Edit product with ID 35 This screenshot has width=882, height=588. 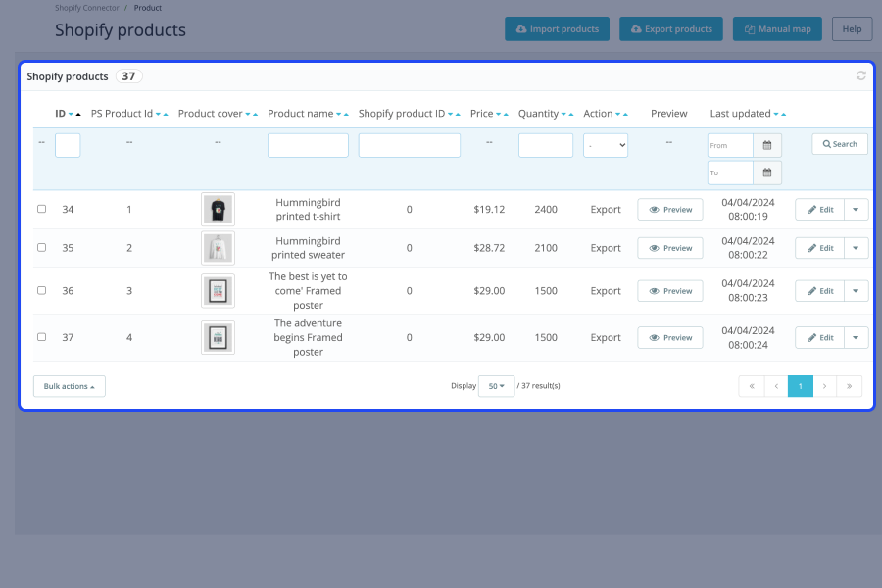[x=820, y=248]
